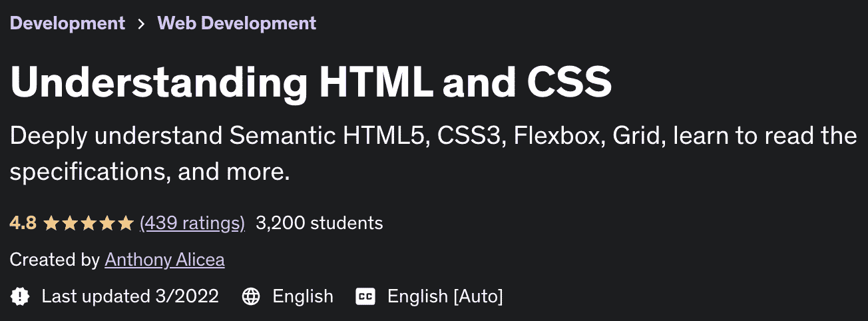Click the globe language icon
Viewport: 868px width, 321px height.
251,296
